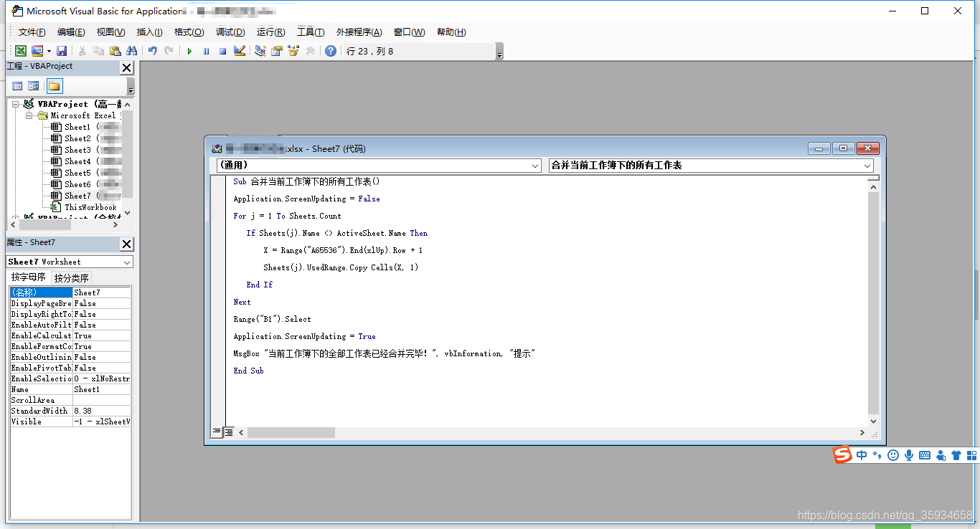Click the Insert UserForm toolbar icon
This screenshot has height=529, width=980.
(37, 51)
